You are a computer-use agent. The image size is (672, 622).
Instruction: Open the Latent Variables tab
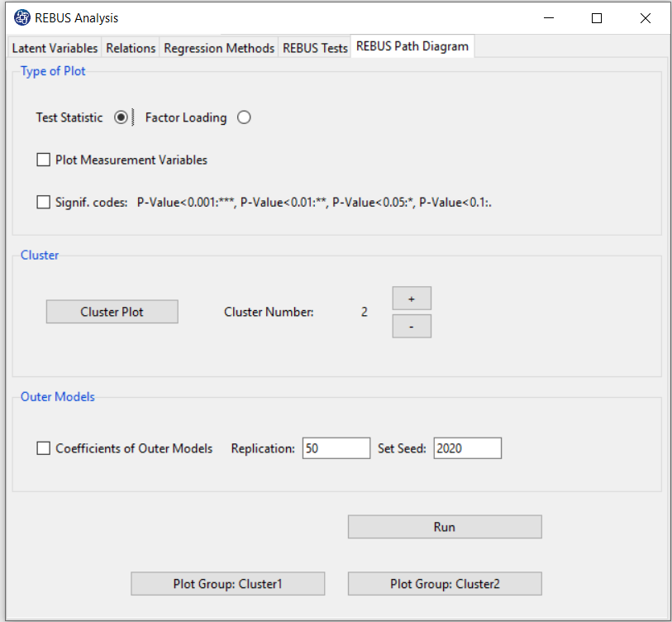coord(55,48)
